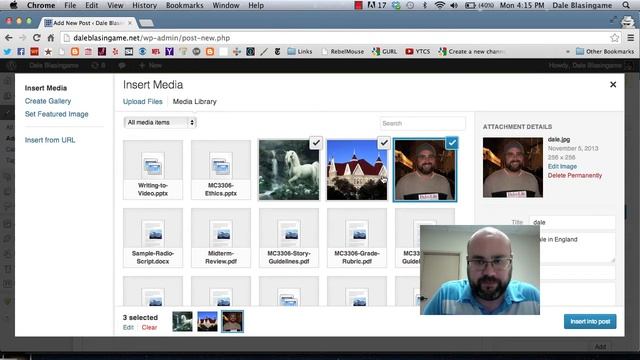This screenshot has height=360, width=640.
Task: Open the RebelMouse bookmark
Action: pyautogui.click(x=342, y=51)
